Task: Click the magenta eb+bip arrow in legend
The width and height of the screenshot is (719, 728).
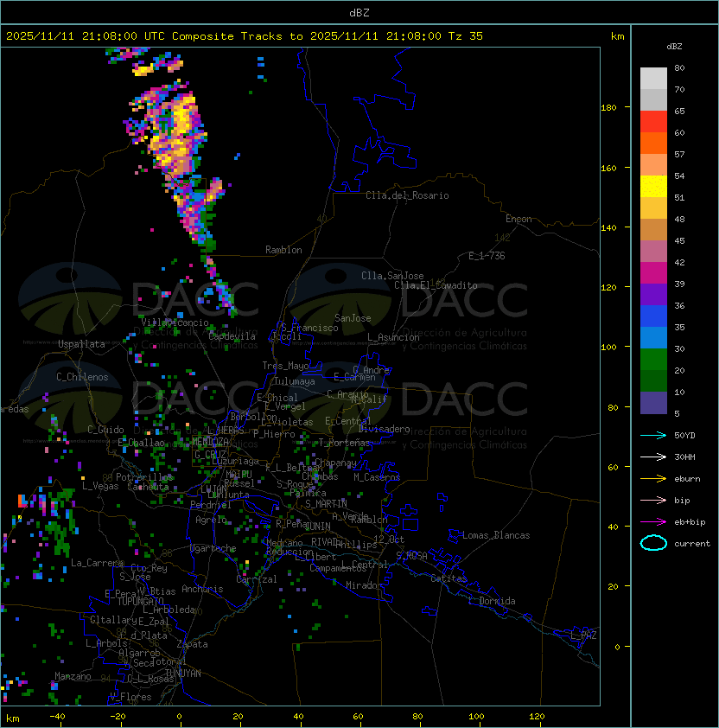Action: pos(653,522)
